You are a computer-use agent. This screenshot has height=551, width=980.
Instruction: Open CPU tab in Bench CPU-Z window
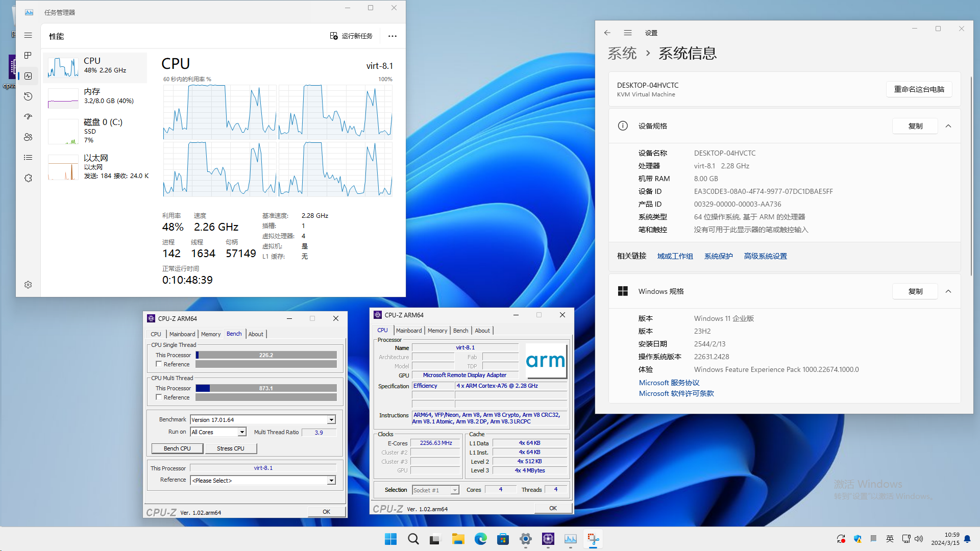156,334
